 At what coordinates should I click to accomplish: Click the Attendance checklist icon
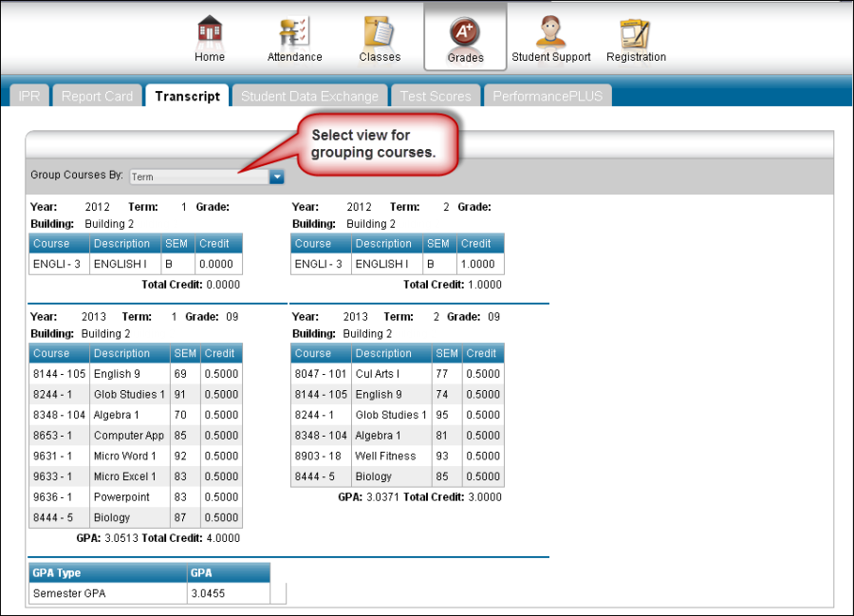tap(294, 31)
